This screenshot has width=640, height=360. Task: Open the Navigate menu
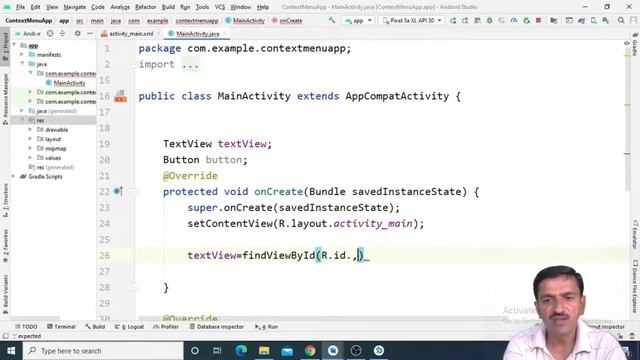click(75, 7)
